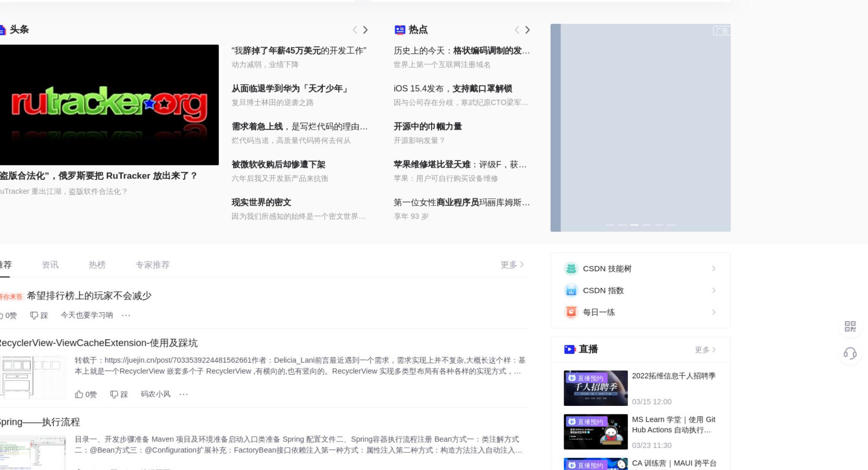Click subtitle 复旦博士林田的逆袭之路
The height and width of the screenshot is (470, 868).
pos(273,103)
